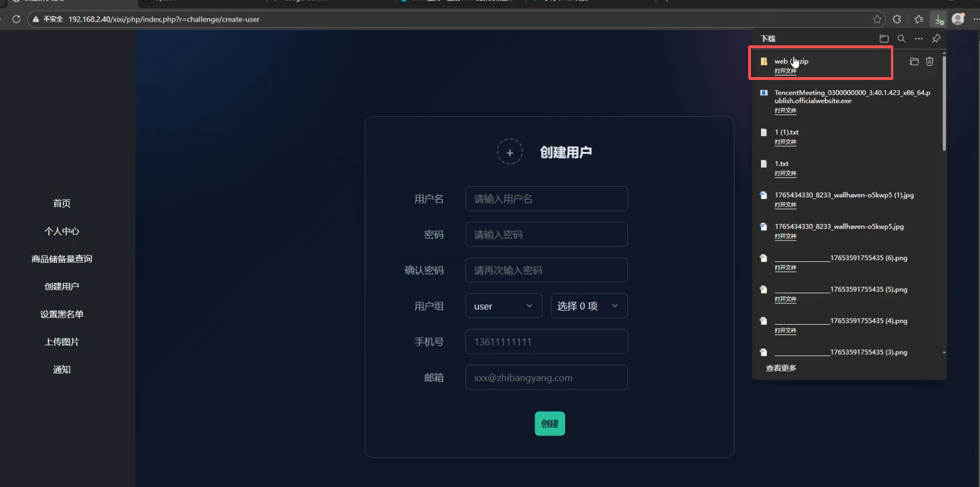
Task: Select 创建用户 in the sidebar
Action: (x=62, y=287)
